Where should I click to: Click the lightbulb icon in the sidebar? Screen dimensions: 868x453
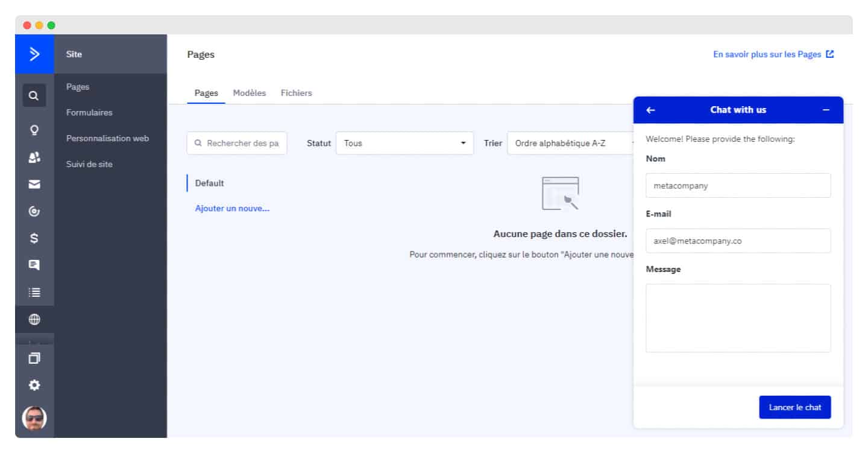[x=34, y=130]
